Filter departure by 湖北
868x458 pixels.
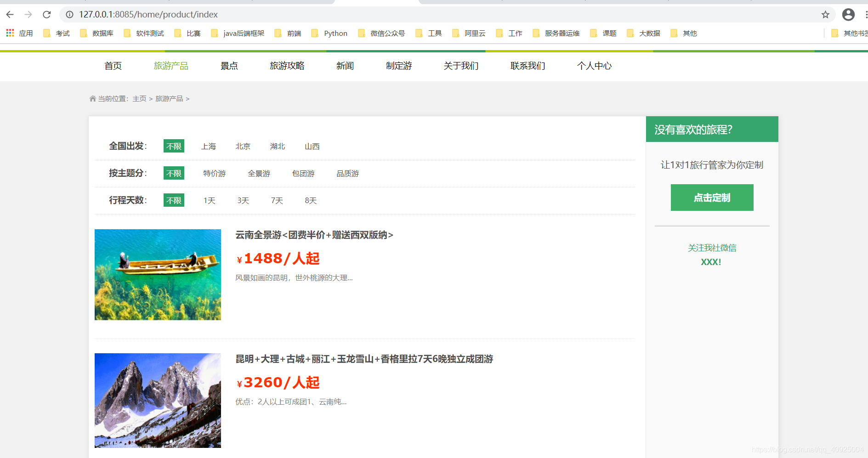[x=278, y=146]
